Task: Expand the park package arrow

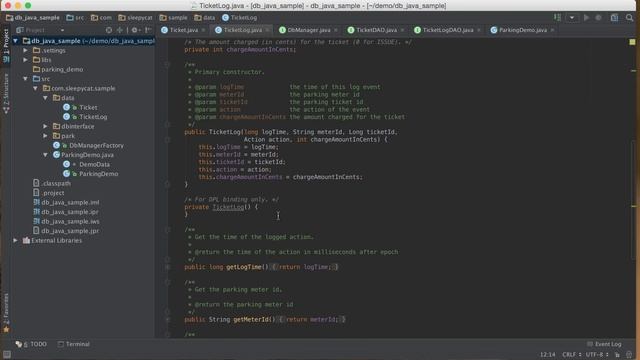Action: (45, 136)
